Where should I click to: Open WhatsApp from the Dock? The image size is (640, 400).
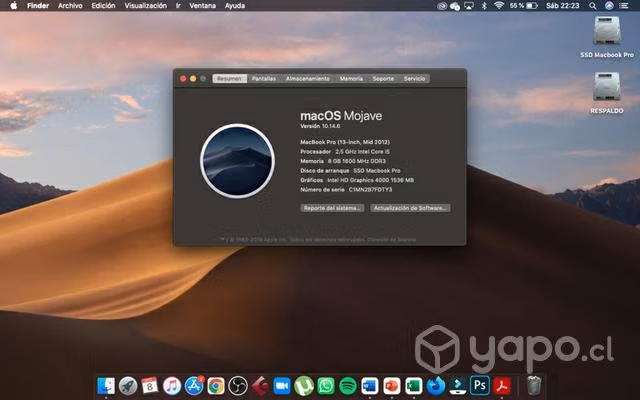326,385
